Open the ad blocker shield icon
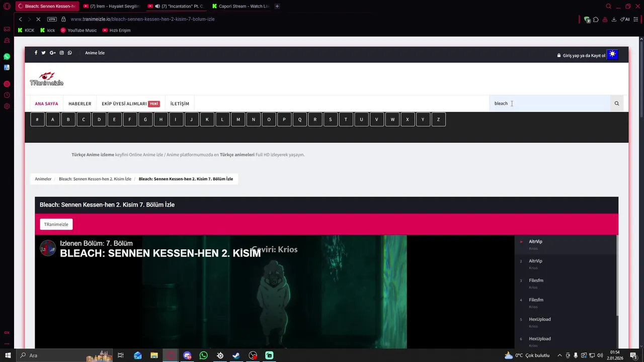This screenshot has width=644, height=362. click(x=587, y=20)
